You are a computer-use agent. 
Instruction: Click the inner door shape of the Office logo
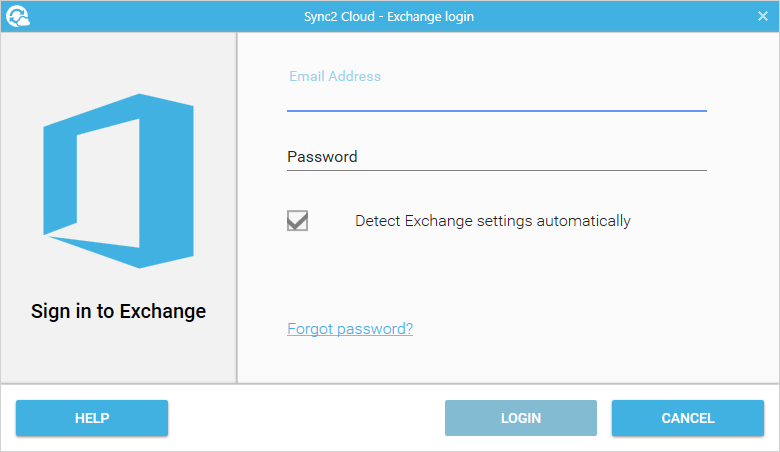108,184
